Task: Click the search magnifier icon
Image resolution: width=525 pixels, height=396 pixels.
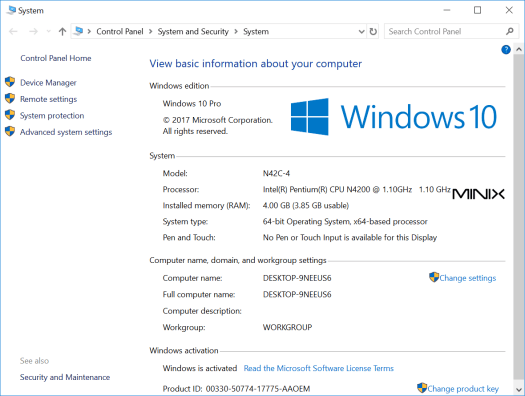Action: [510, 31]
